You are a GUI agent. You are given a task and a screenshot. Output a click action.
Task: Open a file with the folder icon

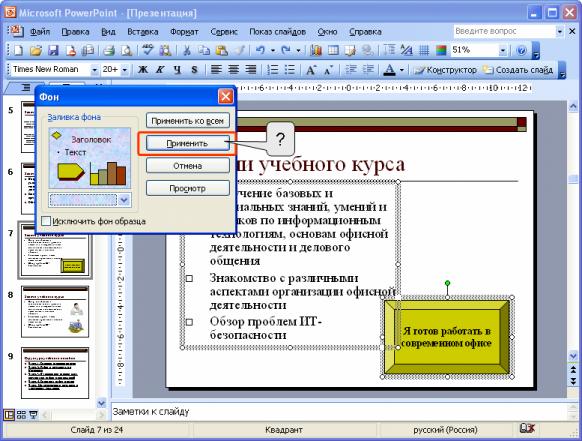pos(36,50)
